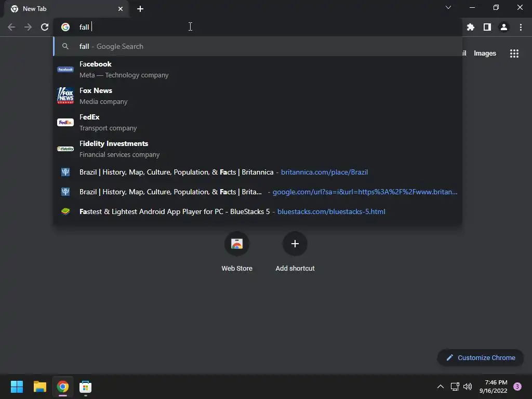This screenshot has width=532, height=399.
Task: Click the FedEx logo suggestion icon
Action: (65, 122)
